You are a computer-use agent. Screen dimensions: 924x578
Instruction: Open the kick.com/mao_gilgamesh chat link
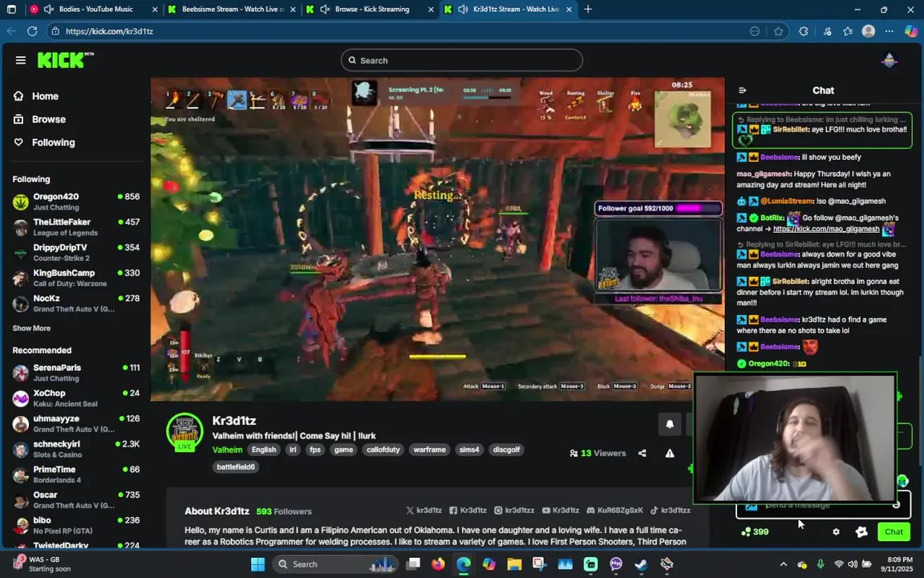tap(825, 229)
